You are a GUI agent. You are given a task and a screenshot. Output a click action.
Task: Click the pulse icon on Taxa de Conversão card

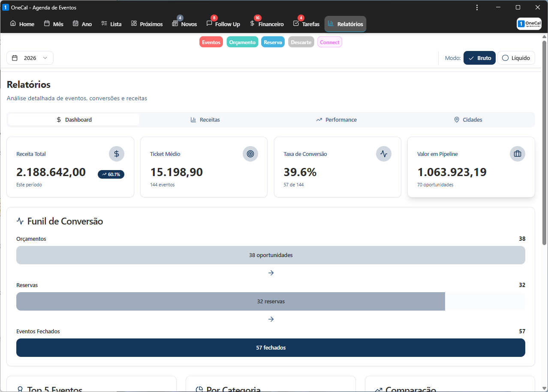coord(384,154)
